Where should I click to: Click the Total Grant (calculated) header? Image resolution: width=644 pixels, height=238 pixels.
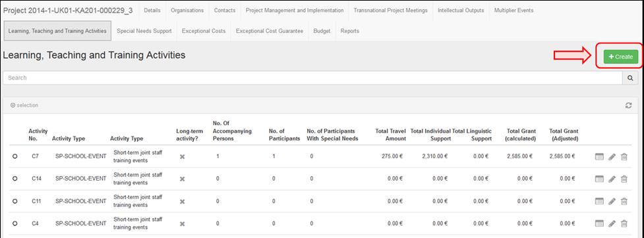(x=520, y=135)
